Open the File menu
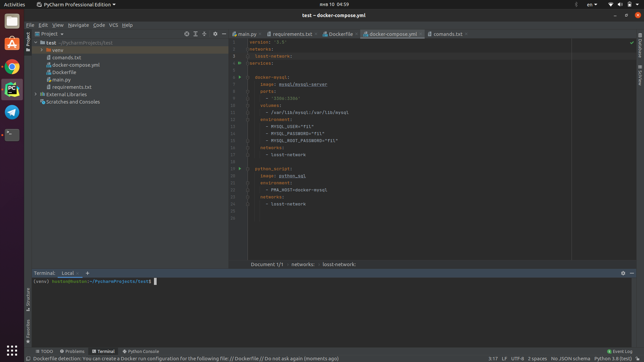This screenshot has width=644, height=362. [30, 25]
